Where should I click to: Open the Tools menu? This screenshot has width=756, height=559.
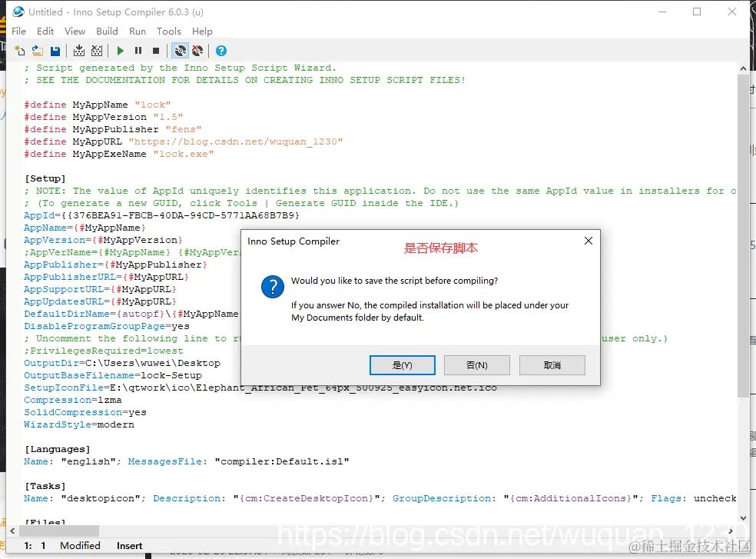[x=169, y=32]
